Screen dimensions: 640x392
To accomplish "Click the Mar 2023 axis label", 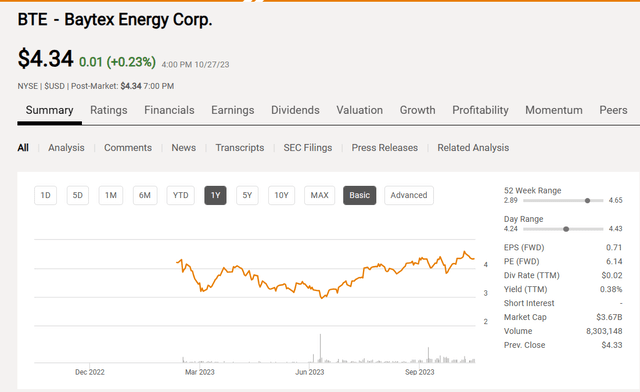I will coord(200,372).
